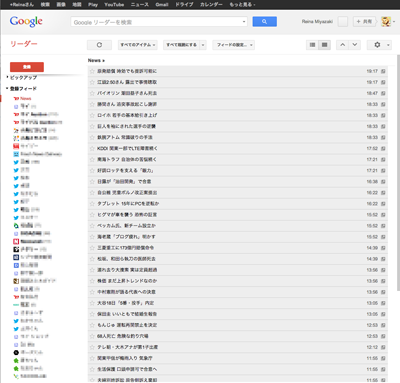The height and width of the screenshot is (383, 400).
Task: Expand the ピックアップ section
Action: (7, 77)
